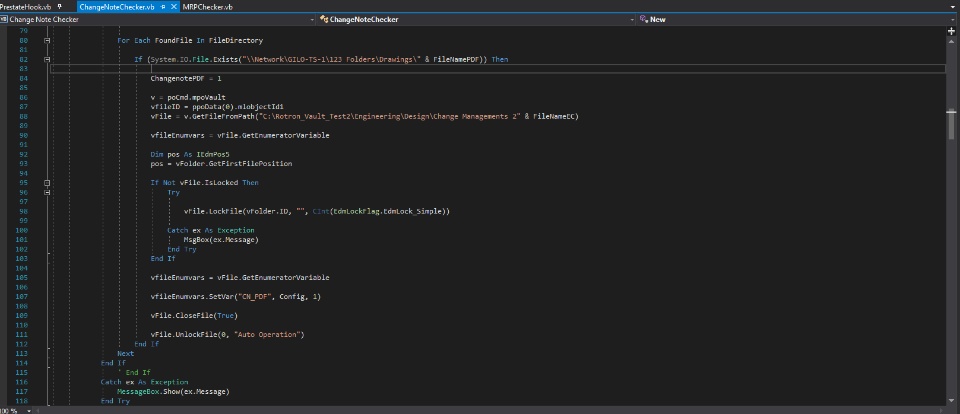Collapse the If File.Exists block at line 82

pos(47,59)
